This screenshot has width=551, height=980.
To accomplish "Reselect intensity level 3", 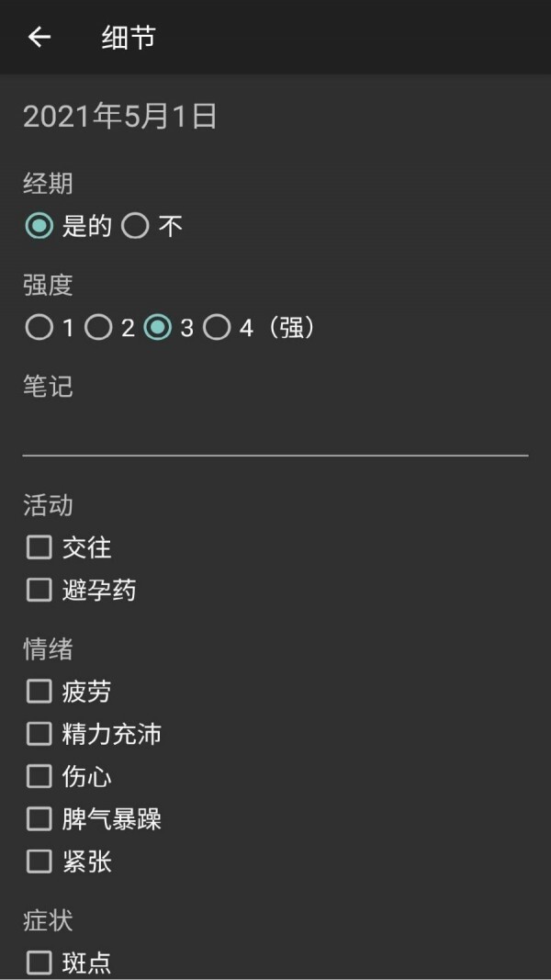I will pyautogui.click(x=159, y=326).
